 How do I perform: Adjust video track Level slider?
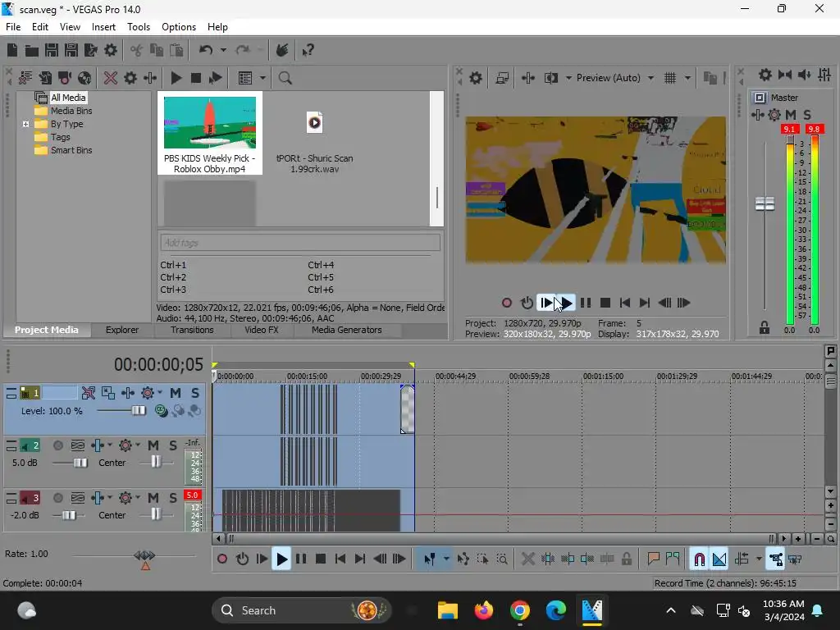(138, 411)
